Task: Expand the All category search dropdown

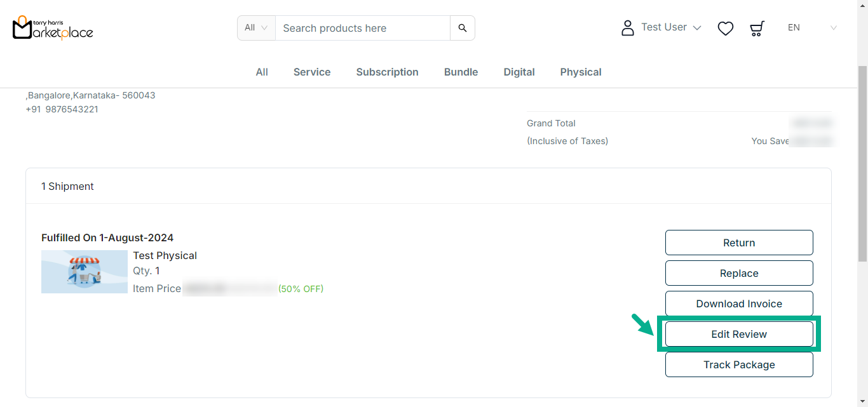Action: click(256, 28)
